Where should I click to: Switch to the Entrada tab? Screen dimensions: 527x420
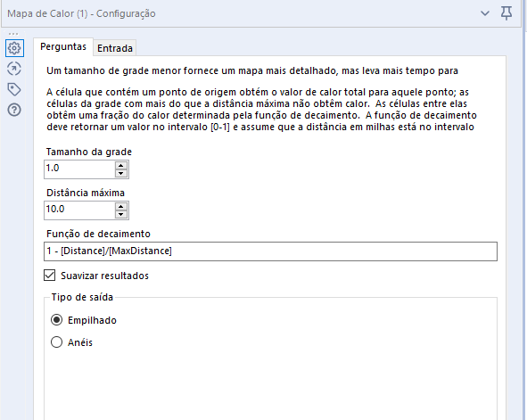pyautogui.click(x=115, y=48)
